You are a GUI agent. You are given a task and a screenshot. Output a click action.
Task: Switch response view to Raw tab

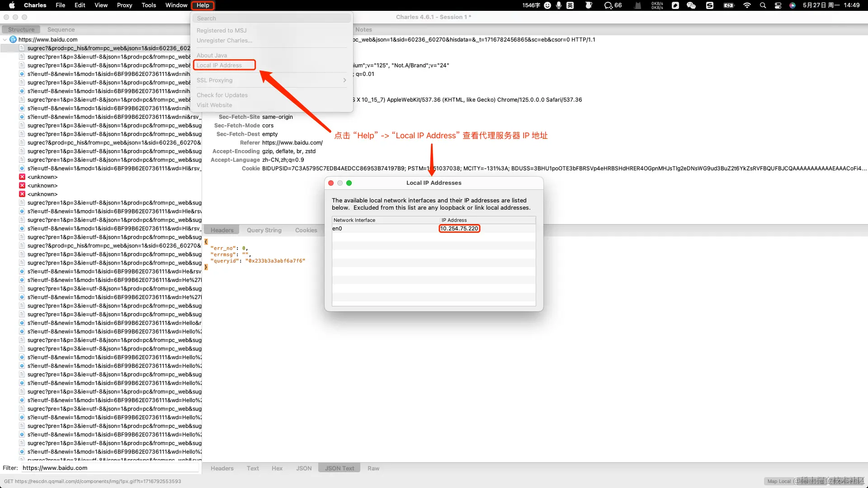(x=373, y=468)
